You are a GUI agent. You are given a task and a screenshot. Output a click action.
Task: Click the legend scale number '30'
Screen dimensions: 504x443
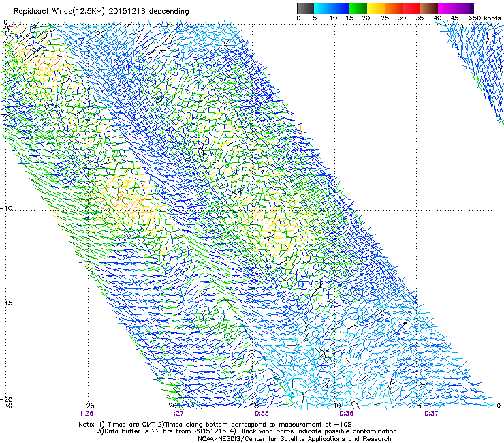coord(402,18)
